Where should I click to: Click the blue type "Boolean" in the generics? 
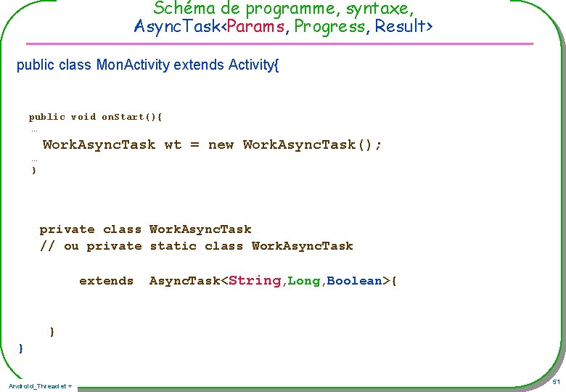(354, 280)
